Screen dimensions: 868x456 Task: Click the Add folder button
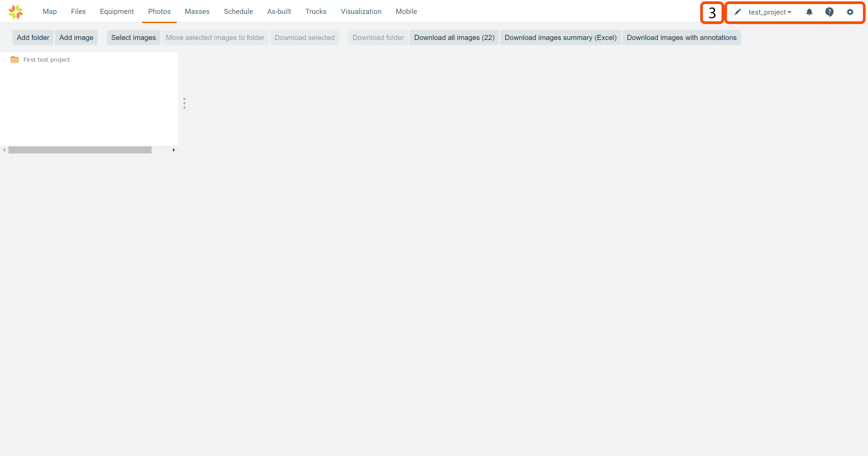(33, 38)
